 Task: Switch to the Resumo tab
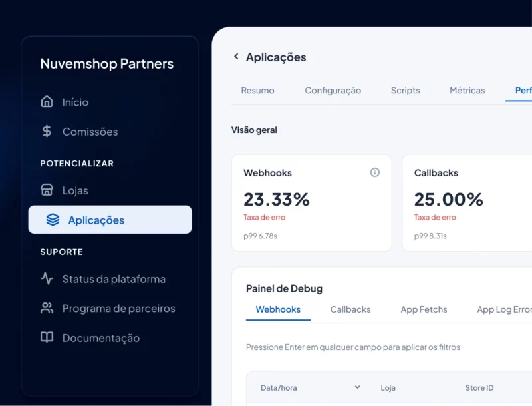pyautogui.click(x=257, y=91)
